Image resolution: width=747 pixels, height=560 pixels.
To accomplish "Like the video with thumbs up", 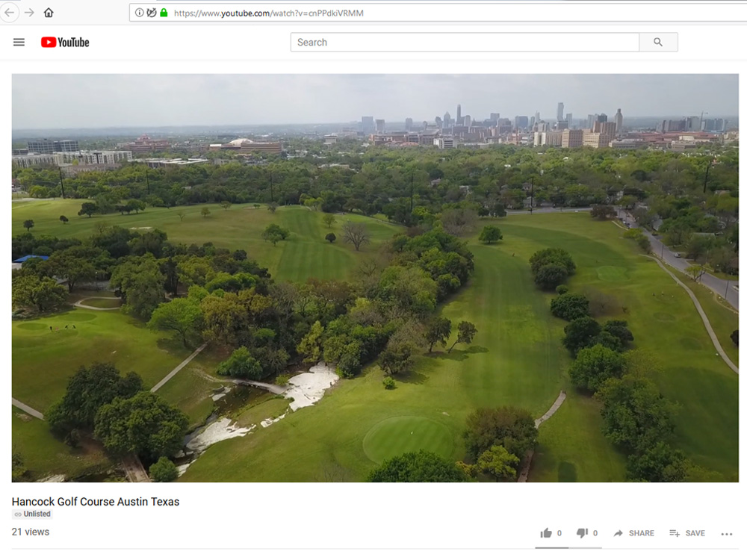I will coord(547,533).
